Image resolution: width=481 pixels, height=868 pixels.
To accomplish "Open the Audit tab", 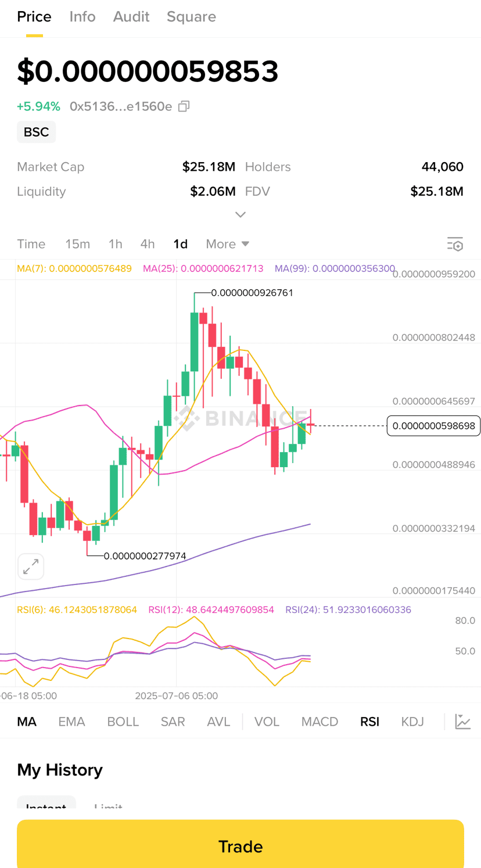I will [131, 17].
